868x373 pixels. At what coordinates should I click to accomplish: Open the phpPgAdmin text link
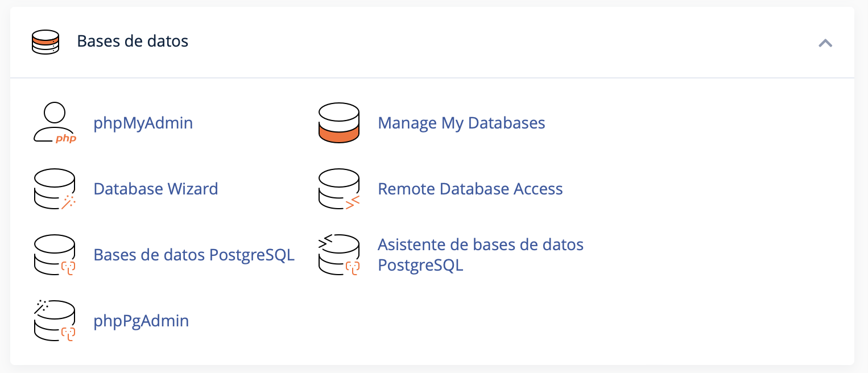[141, 321]
